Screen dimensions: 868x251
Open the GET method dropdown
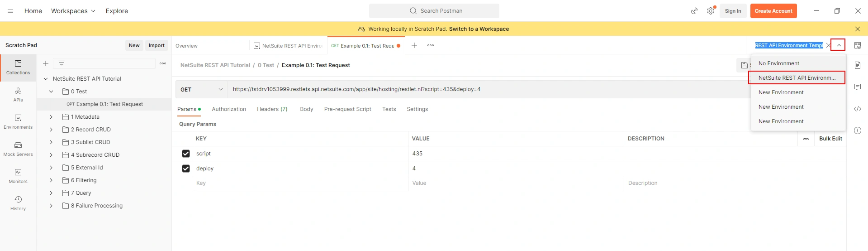[202, 89]
